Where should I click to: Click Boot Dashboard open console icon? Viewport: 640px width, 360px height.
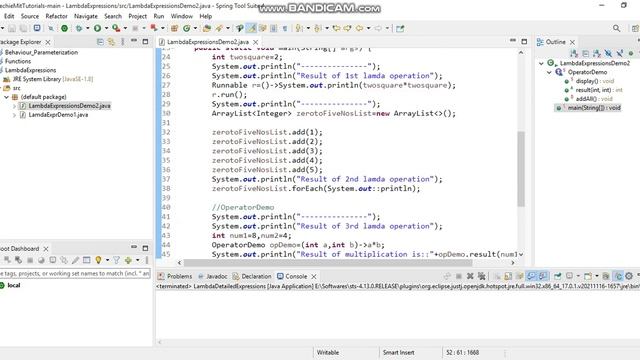(x=53, y=260)
